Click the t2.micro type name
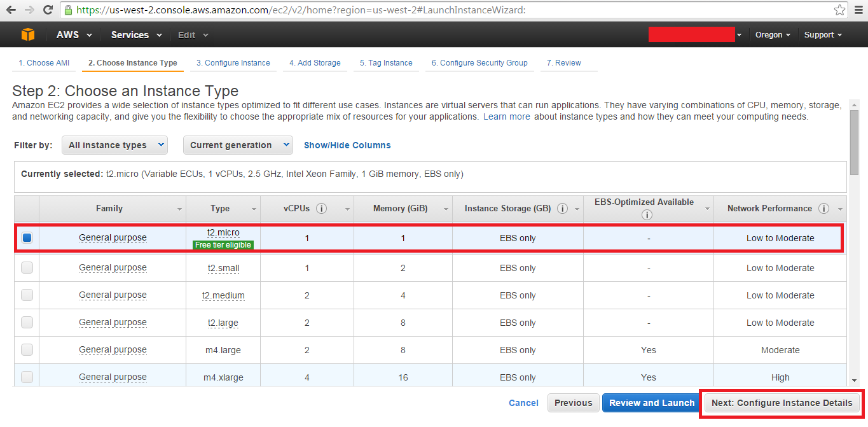Viewport: 868px width, 427px height. click(x=223, y=233)
